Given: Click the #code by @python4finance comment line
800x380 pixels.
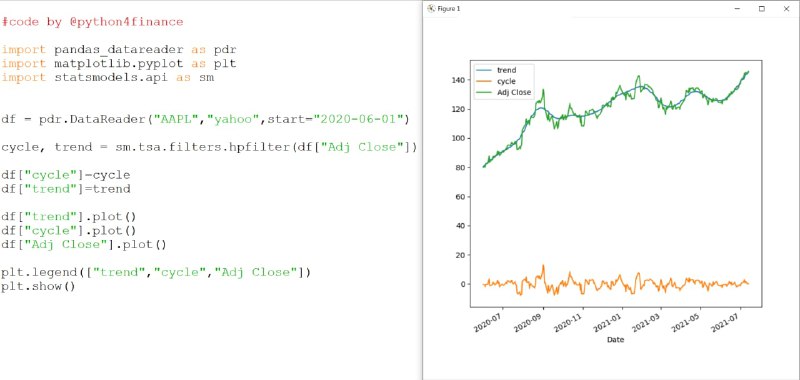Looking at the screenshot, I should [x=92, y=22].
